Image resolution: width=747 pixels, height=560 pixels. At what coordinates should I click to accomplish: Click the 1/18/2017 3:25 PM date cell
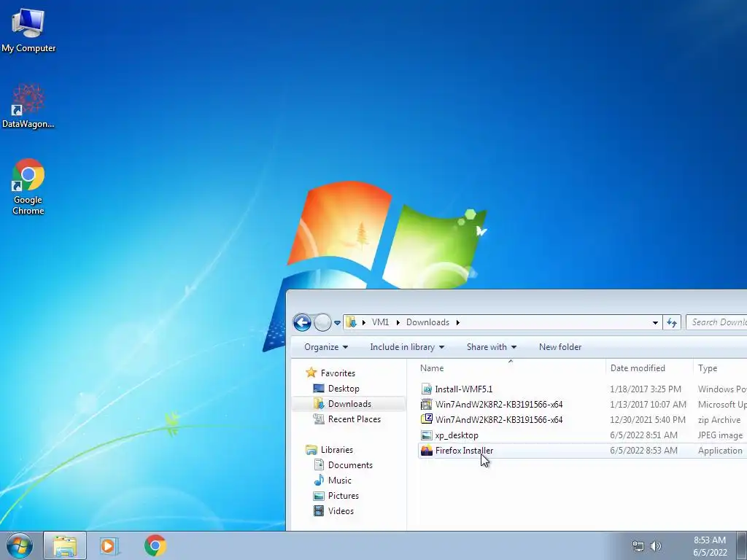click(x=646, y=389)
